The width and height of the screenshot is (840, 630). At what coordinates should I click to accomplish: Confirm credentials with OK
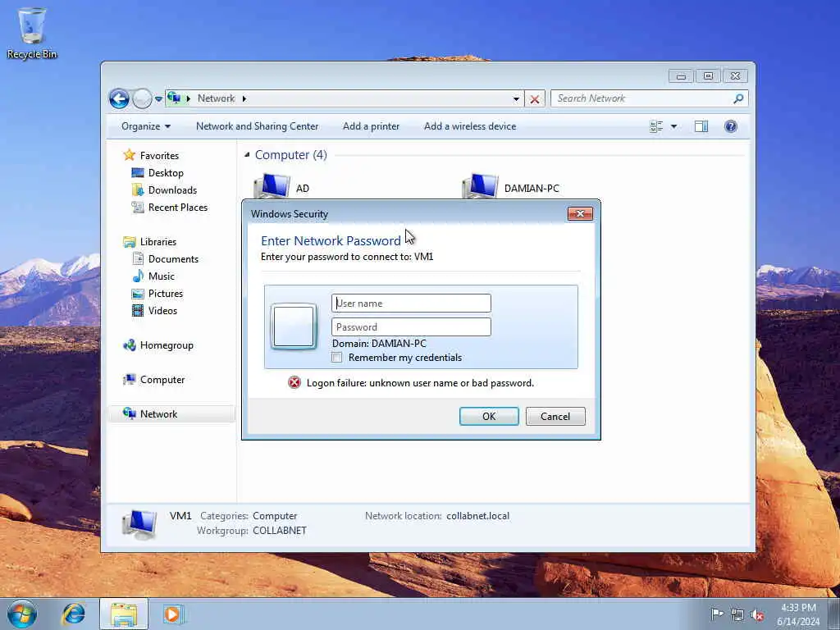click(489, 416)
